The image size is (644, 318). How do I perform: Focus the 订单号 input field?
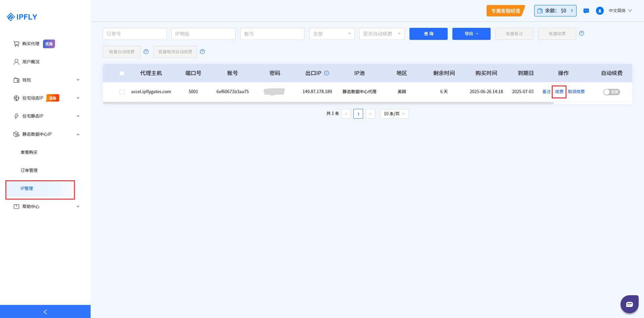point(135,34)
